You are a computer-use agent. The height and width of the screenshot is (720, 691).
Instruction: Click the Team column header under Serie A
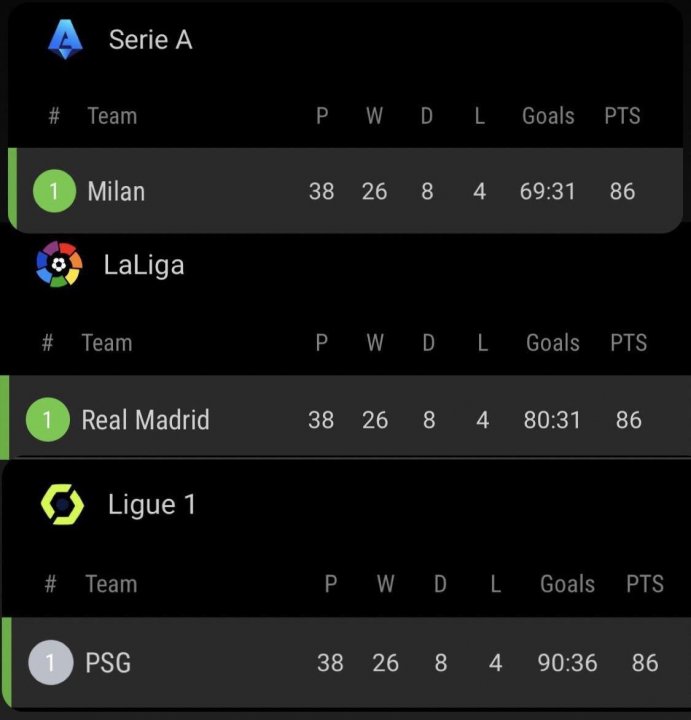click(112, 116)
